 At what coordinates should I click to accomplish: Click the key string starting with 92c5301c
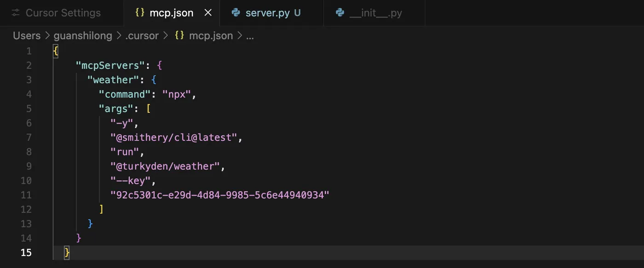pyautogui.click(x=220, y=195)
